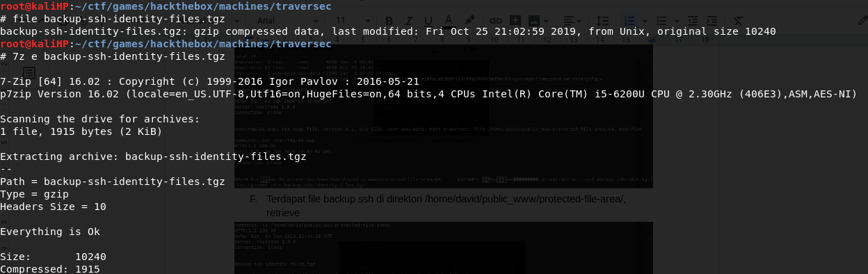Open the document outline icon

pyautogui.click(x=29, y=73)
